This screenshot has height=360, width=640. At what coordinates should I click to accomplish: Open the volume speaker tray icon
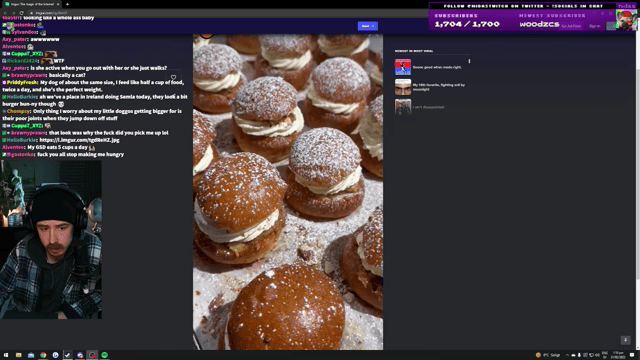click(x=597, y=355)
